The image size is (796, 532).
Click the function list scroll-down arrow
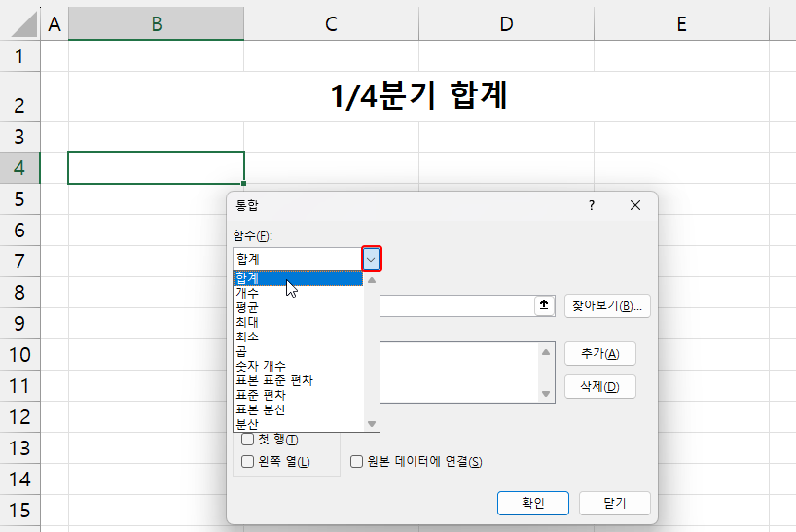pos(372,424)
